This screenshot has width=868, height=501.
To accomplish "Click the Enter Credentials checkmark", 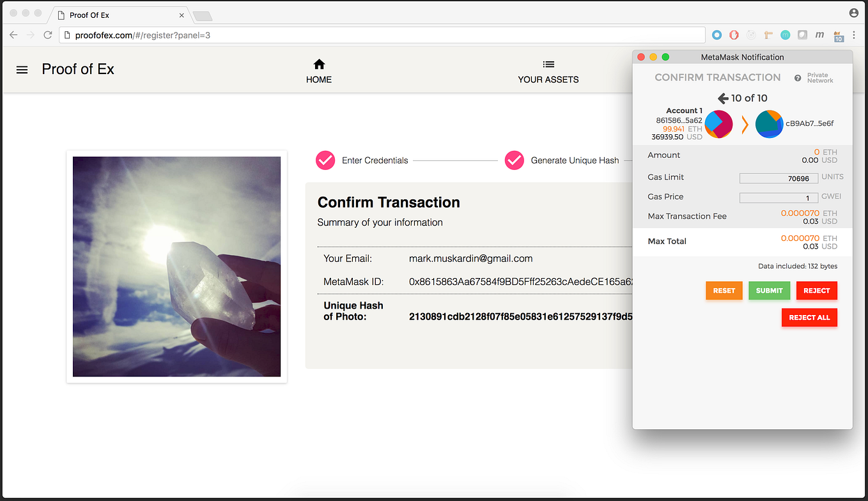I will coord(325,160).
